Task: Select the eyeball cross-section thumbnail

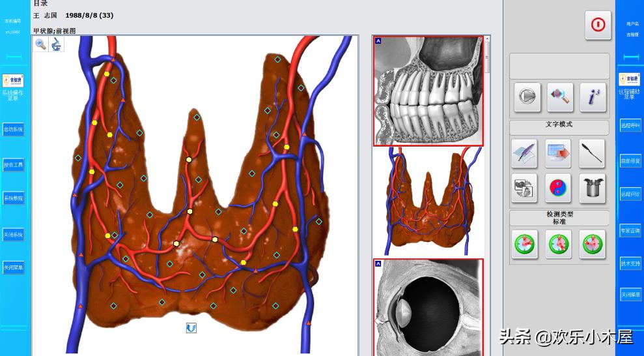Action: [x=428, y=307]
